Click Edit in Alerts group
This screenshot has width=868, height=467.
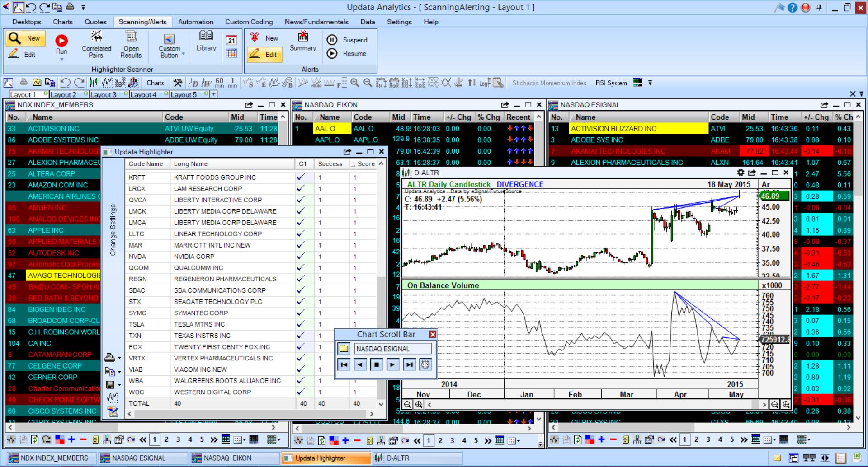click(264, 55)
